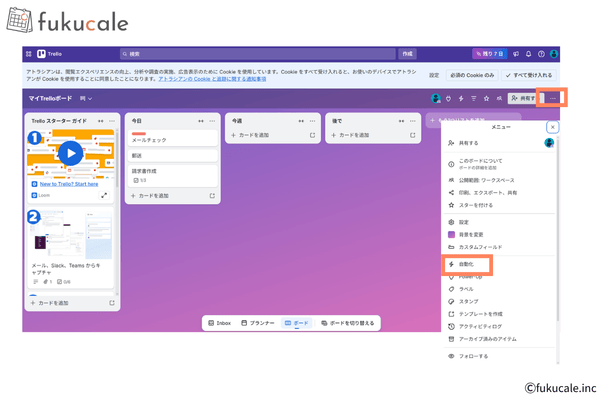
Task: Close the メニュー panel with X
Action: 552,127
